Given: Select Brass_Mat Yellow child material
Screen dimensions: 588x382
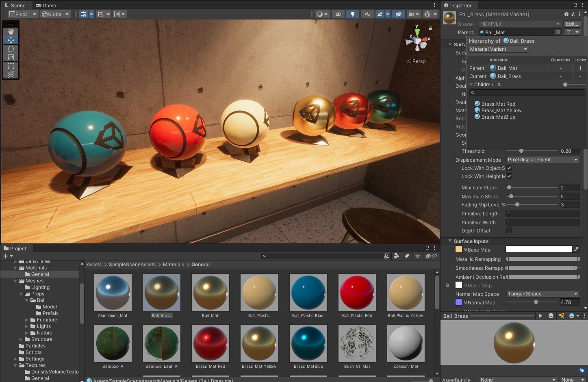Looking at the screenshot, I should point(501,111).
